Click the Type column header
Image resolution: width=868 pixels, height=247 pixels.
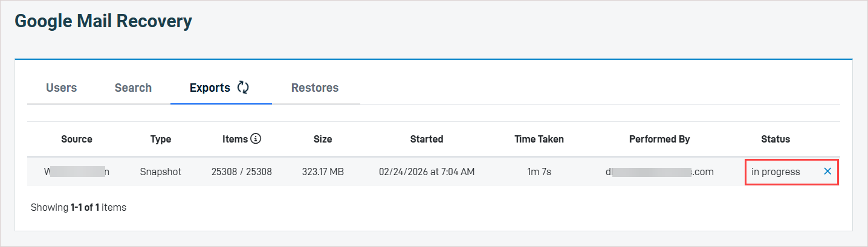(161, 140)
